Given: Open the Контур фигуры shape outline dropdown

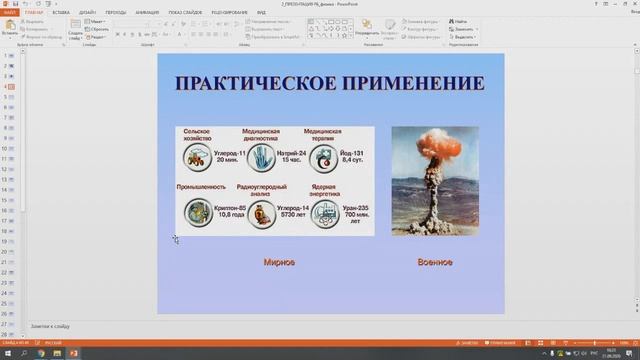Looking at the screenshot, I should (x=420, y=29).
